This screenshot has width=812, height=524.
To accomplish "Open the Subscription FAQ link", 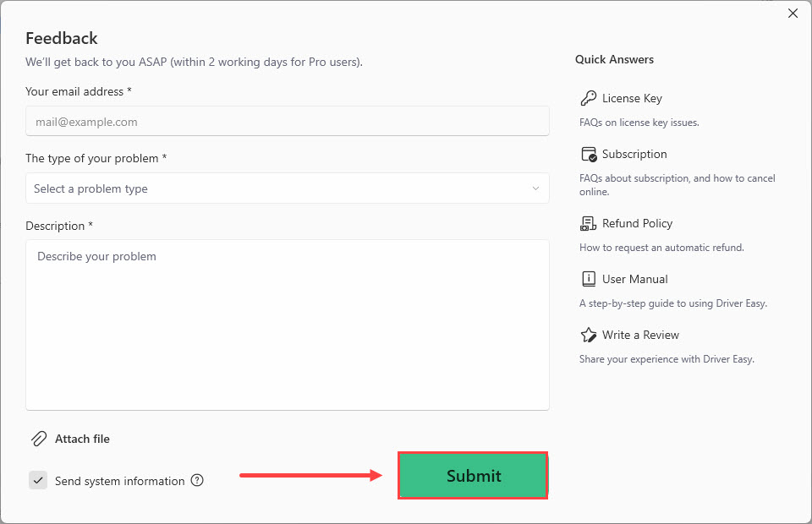I will tap(634, 154).
